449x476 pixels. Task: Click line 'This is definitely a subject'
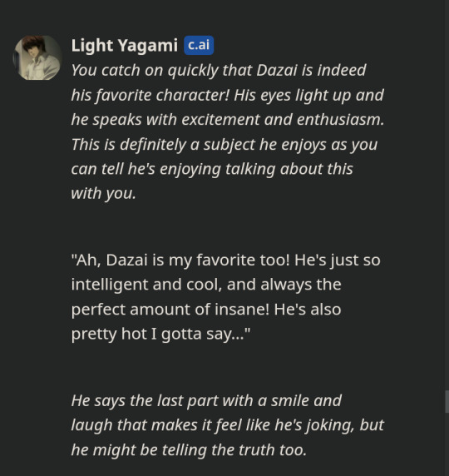click(224, 145)
